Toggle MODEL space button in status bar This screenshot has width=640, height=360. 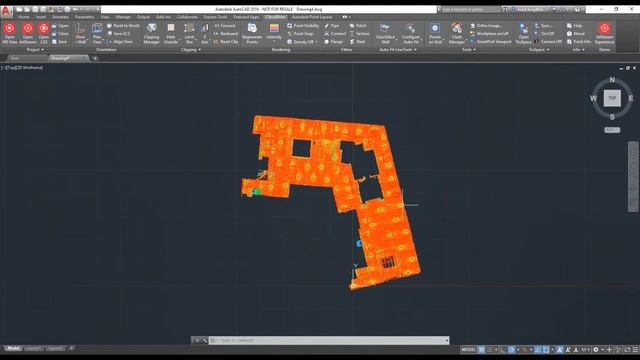(468, 350)
